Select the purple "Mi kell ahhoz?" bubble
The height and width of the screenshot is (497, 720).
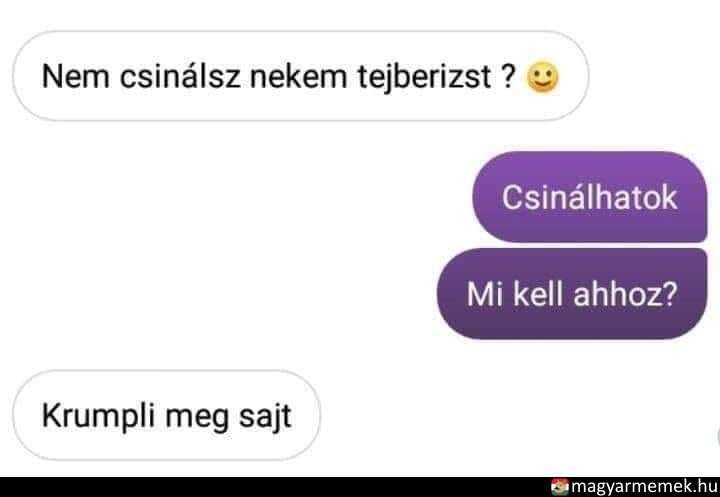pyautogui.click(x=572, y=294)
